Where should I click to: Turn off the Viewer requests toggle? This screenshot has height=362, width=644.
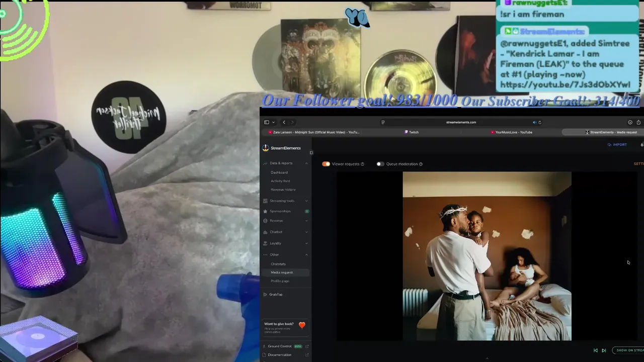tap(326, 164)
